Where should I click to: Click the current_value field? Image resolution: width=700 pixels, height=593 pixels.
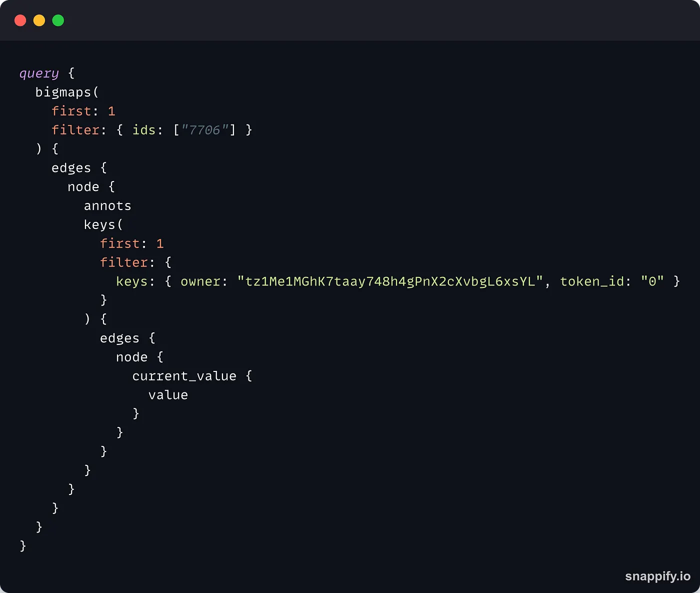pyautogui.click(x=184, y=376)
